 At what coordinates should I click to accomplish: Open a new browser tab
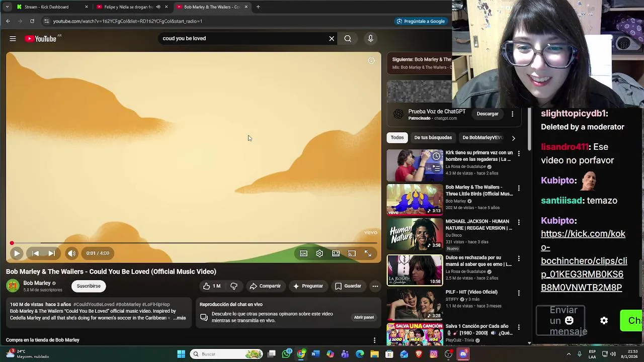258,7
